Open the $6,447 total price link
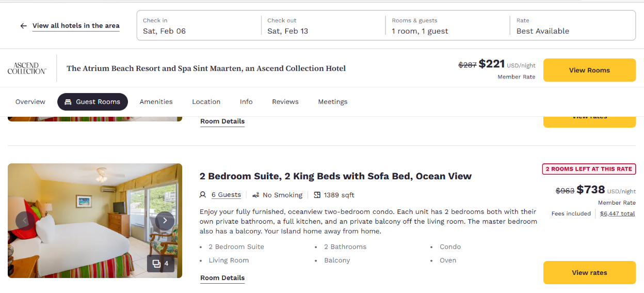This screenshot has height=293, width=644. click(x=617, y=213)
